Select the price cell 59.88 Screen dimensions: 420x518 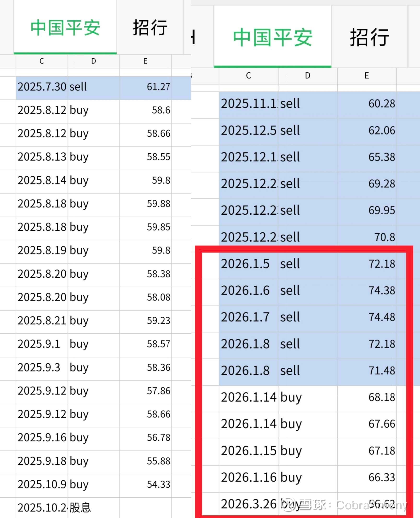145,205
